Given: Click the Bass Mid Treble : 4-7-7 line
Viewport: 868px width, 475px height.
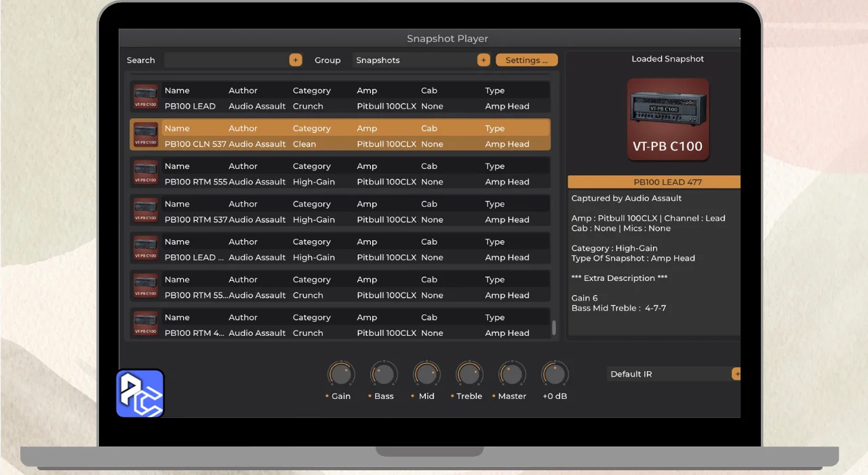Looking at the screenshot, I should click(x=619, y=308).
